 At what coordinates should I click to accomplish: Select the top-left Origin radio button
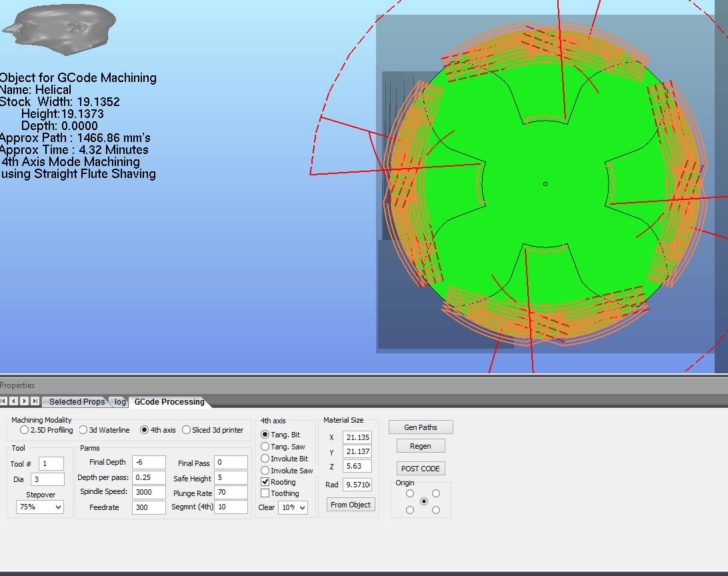pos(410,493)
